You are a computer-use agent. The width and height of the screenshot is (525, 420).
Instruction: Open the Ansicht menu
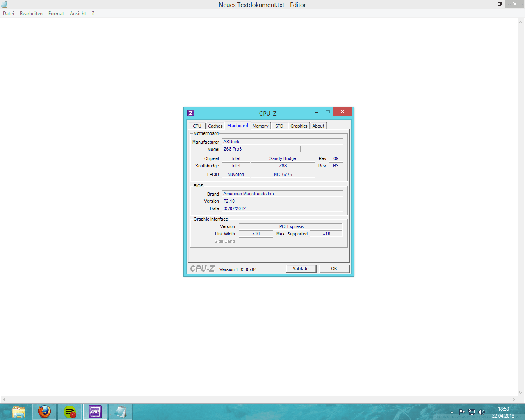coord(78,14)
